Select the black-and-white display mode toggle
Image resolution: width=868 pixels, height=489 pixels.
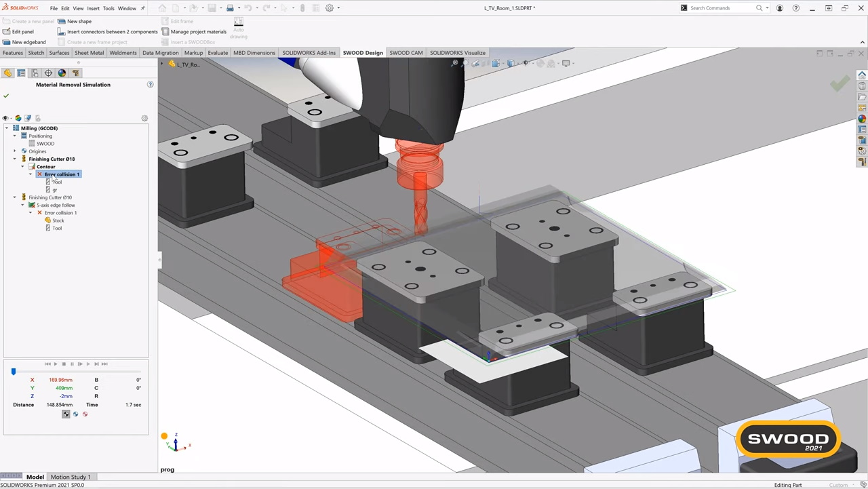(x=66, y=414)
